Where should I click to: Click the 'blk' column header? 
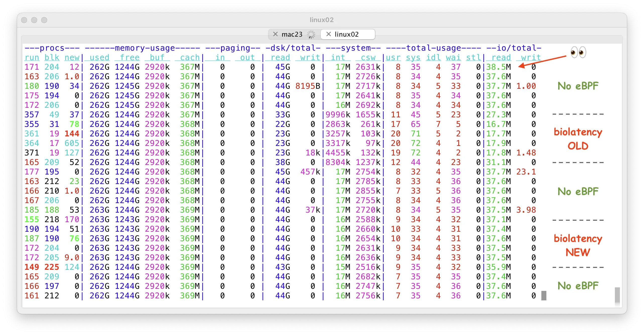pos(52,57)
